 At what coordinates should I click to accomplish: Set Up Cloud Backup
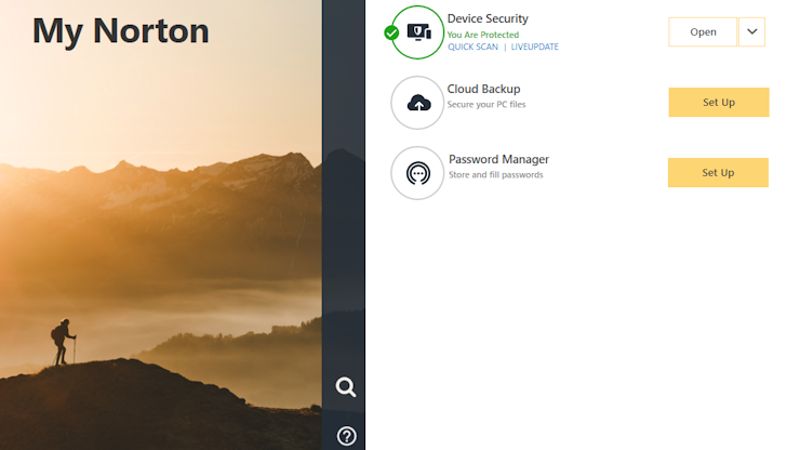pos(718,102)
